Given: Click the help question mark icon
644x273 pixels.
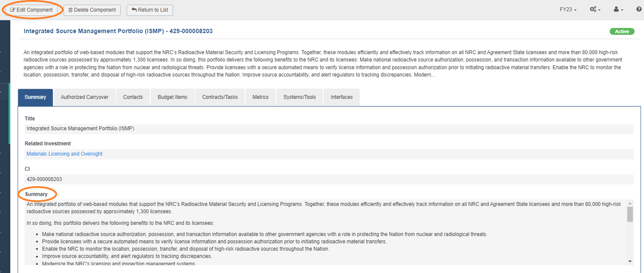Looking at the screenshot, I should (x=638, y=9).
